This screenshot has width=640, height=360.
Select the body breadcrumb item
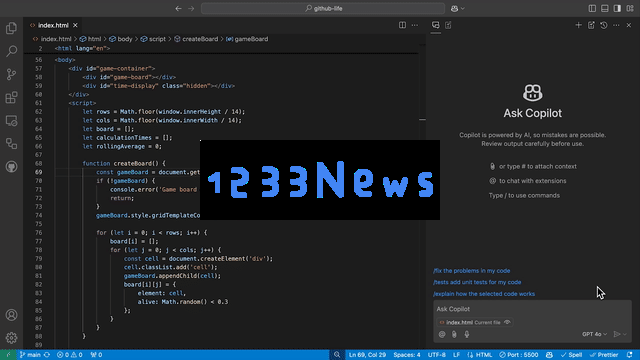tap(120, 39)
